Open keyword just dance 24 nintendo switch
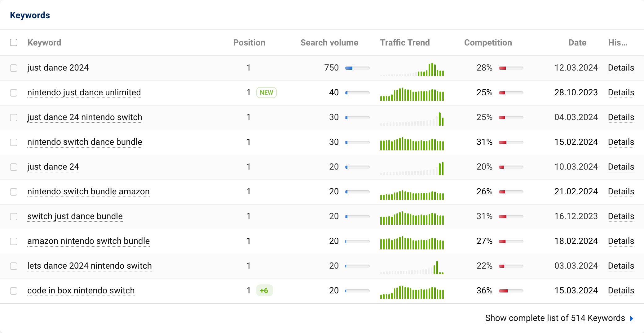This screenshot has height=333, width=644. click(85, 117)
